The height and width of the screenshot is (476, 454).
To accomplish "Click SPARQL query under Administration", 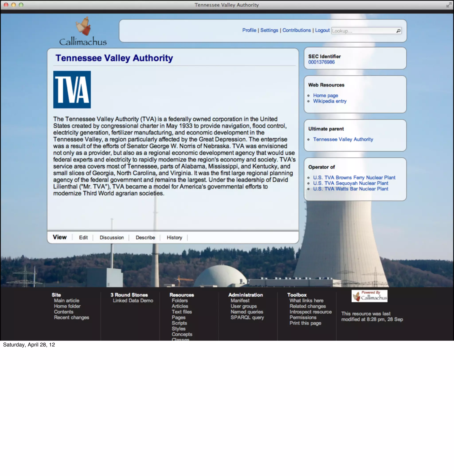I will pyautogui.click(x=247, y=317).
